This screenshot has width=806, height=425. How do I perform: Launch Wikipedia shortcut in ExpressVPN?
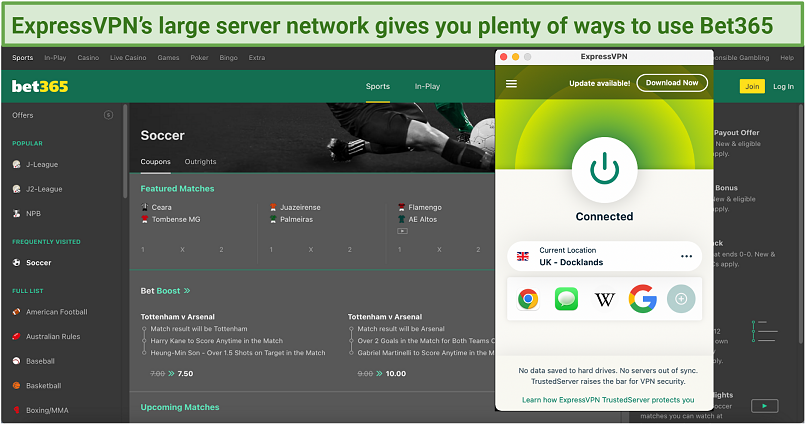click(604, 299)
